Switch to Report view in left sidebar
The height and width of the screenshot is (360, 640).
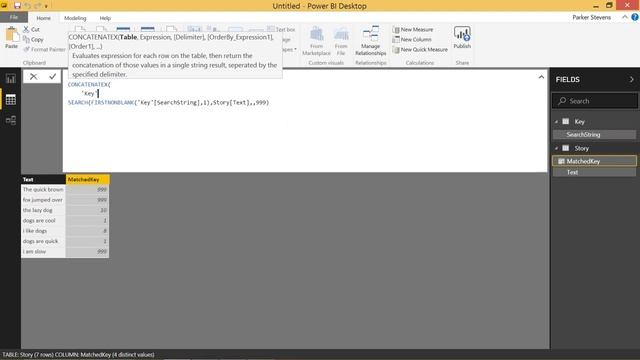[x=11, y=78]
